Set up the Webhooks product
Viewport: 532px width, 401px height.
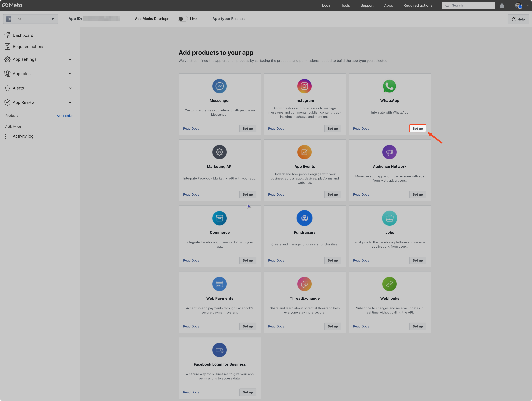pyautogui.click(x=418, y=326)
